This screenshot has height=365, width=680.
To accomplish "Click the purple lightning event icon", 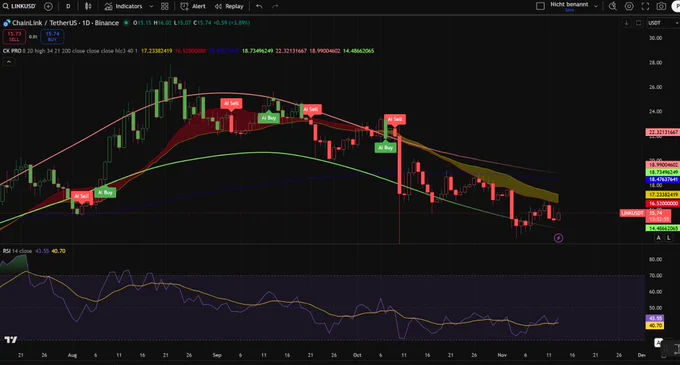I will (x=559, y=238).
